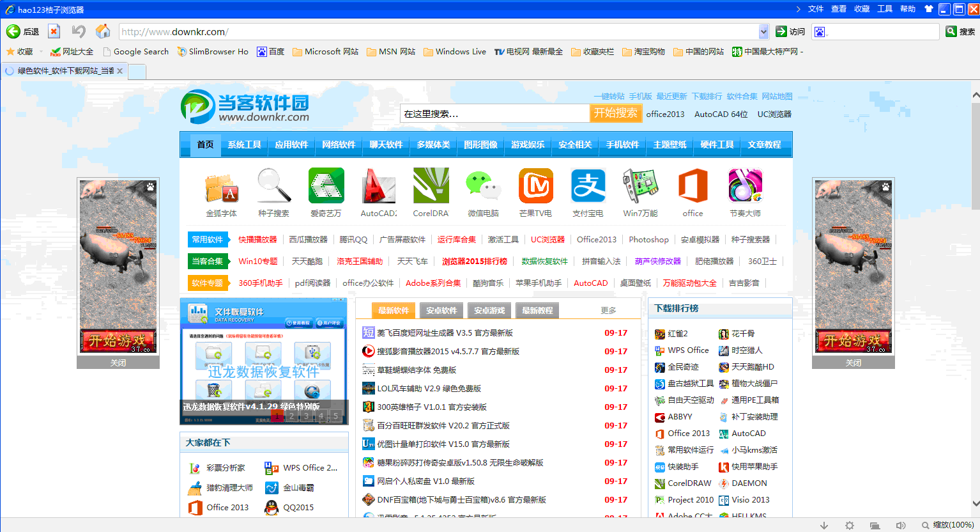Screen dimensions: 980x532
Task: Open the 文件 menu
Action: (816, 9)
